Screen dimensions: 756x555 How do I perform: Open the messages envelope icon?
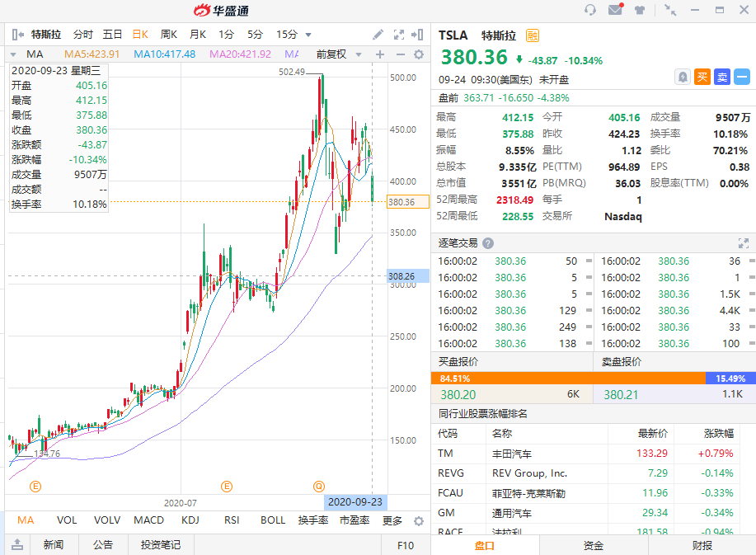[616, 9]
